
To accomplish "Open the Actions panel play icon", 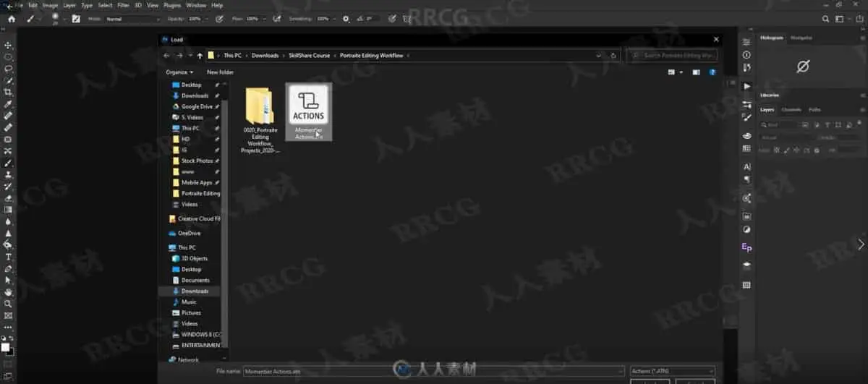I will [x=747, y=86].
